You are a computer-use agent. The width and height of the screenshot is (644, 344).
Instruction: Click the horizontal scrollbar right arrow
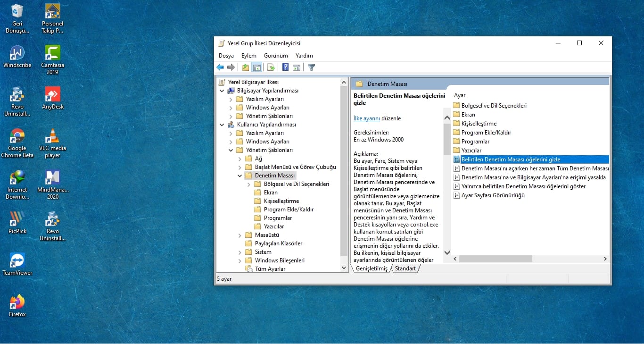(605, 259)
